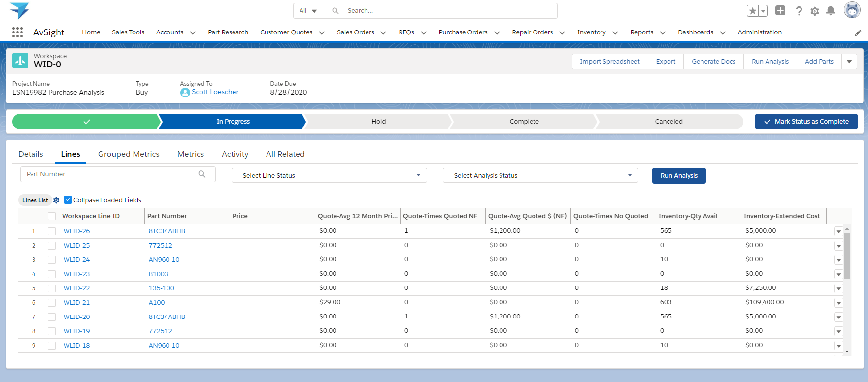The width and height of the screenshot is (868, 382).
Task: Open the Select Analysis Status dropdown
Action: (x=540, y=176)
